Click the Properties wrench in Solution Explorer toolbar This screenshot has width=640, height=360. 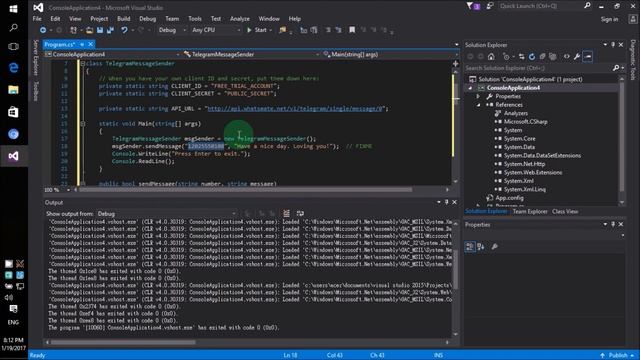[577, 57]
